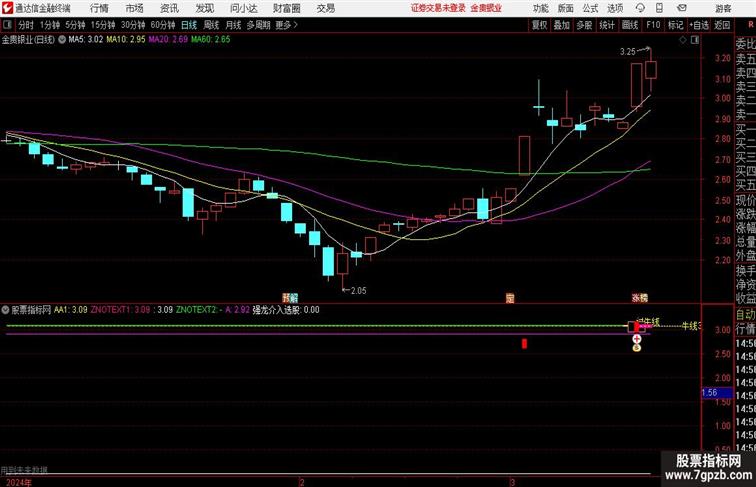Click the blue 1.56 axis value box
Screen dimensions: 756x487
coord(717,392)
